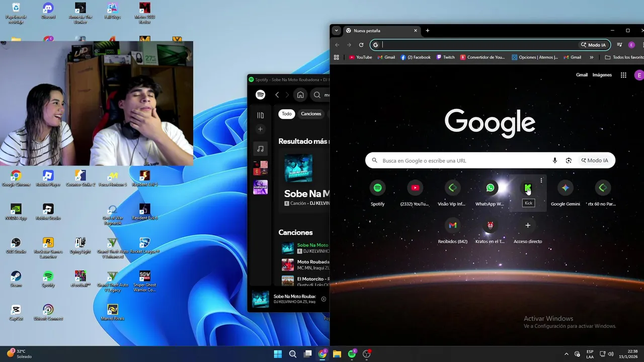Open the Todos los favoritos folder
The height and width of the screenshot is (362, 644).
pyautogui.click(x=624, y=57)
